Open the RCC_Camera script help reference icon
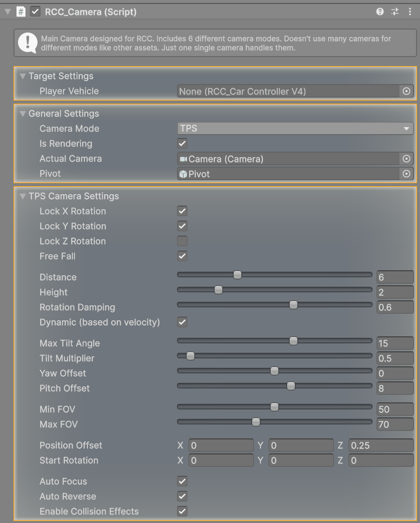The image size is (420, 523). (x=379, y=12)
